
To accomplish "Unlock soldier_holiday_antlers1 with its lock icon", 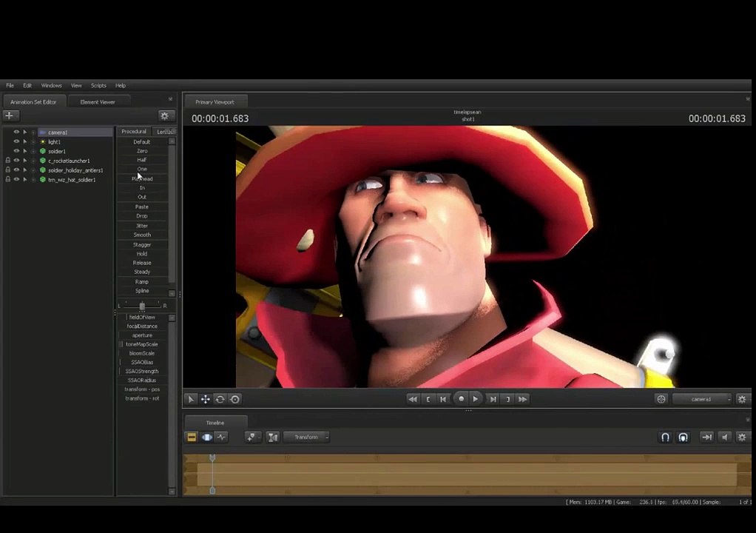I will [x=7, y=170].
